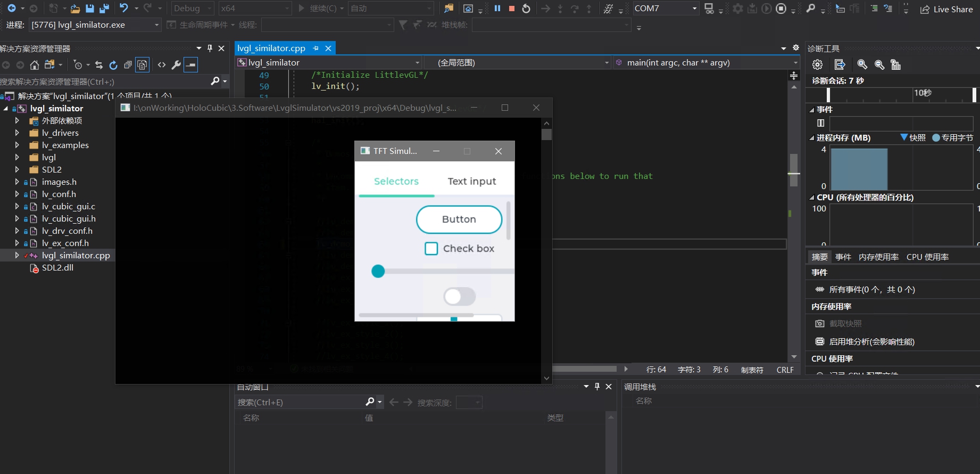Open the Debug configuration dropdown

[192, 8]
